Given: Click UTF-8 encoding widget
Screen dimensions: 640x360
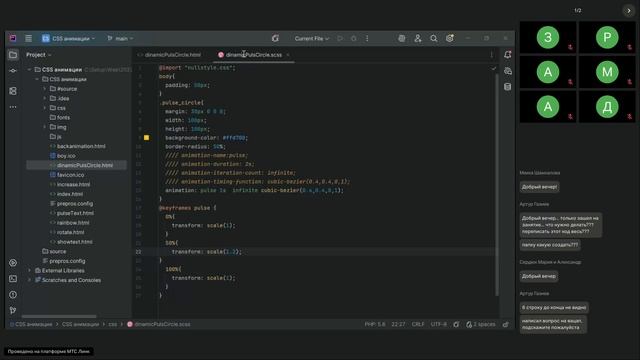Looking at the screenshot, I should pos(439,324).
